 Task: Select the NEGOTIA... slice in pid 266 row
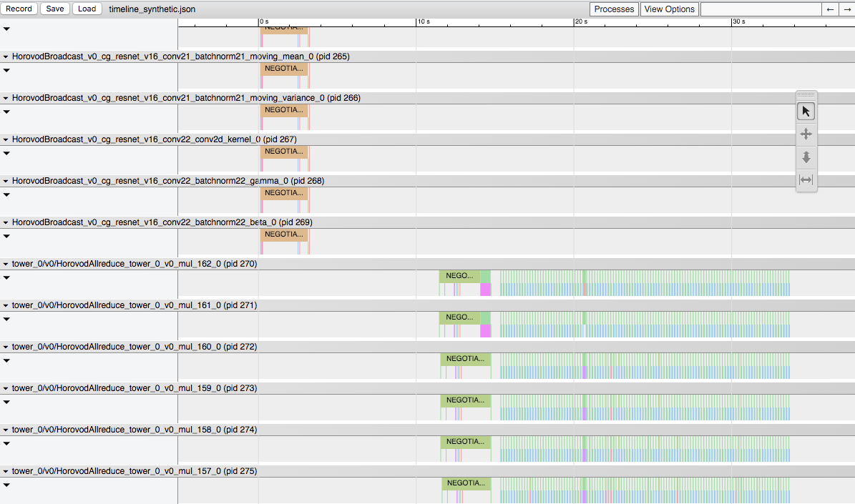(x=284, y=110)
